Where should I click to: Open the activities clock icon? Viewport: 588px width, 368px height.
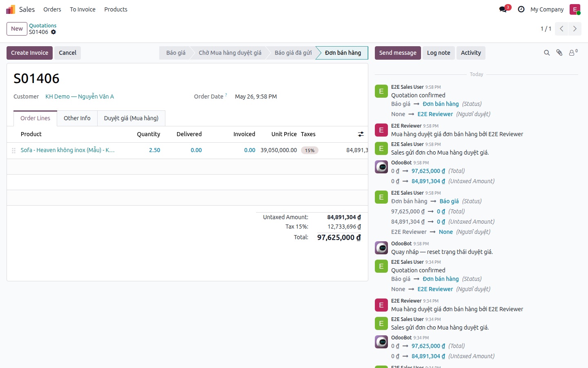pos(521,9)
